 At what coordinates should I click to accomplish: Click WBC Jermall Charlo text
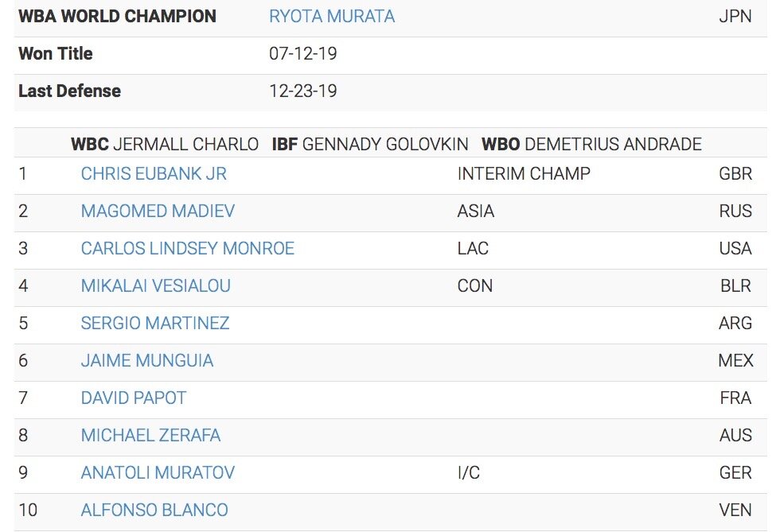(165, 144)
